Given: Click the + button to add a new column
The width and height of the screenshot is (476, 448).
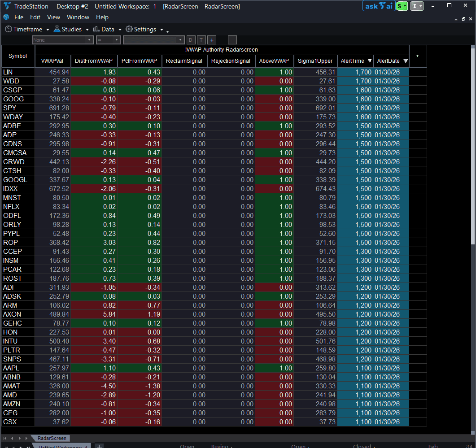Looking at the screenshot, I should coord(417,56).
